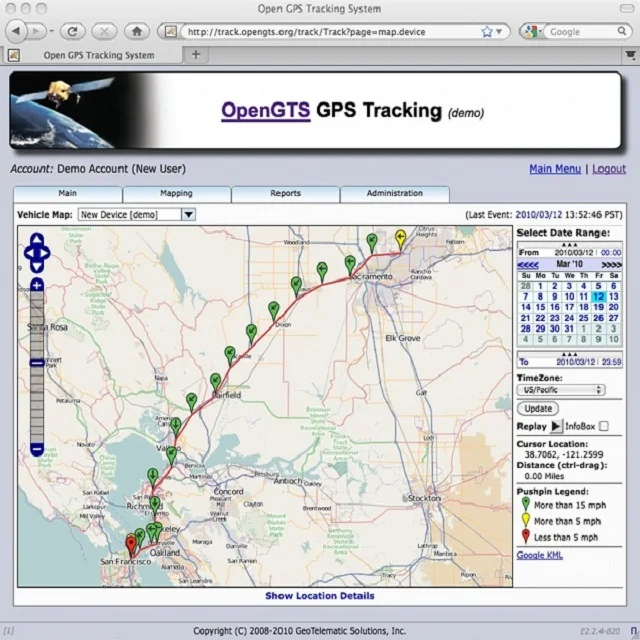Pan the map down arrow

pyautogui.click(x=37, y=267)
